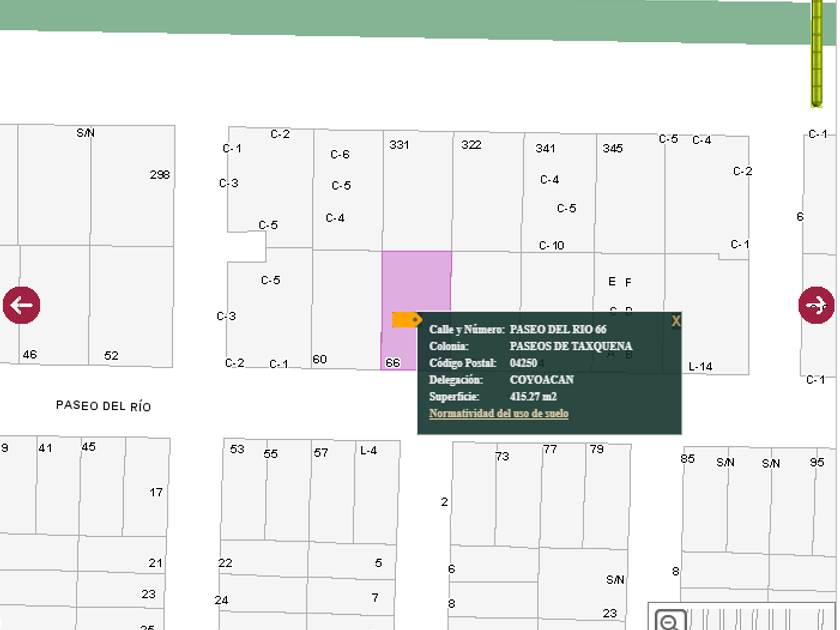Click parcel labeled 53
The height and width of the screenshot is (630, 840).
tap(237, 449)
